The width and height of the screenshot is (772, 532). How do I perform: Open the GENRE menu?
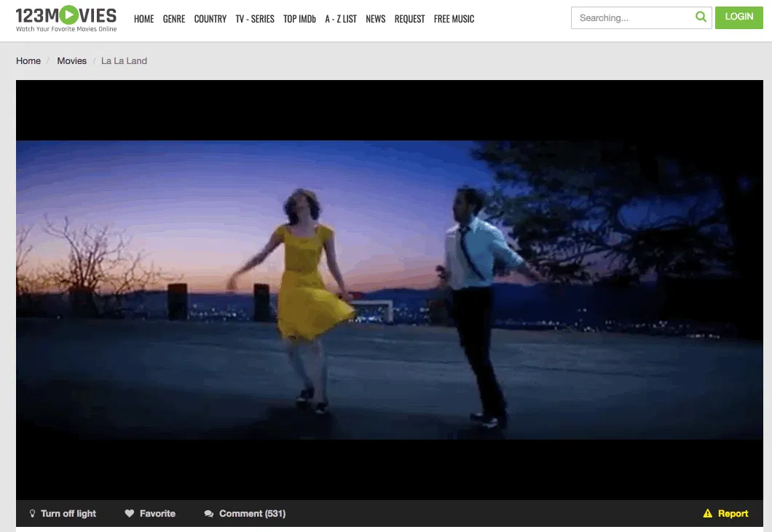174,19
